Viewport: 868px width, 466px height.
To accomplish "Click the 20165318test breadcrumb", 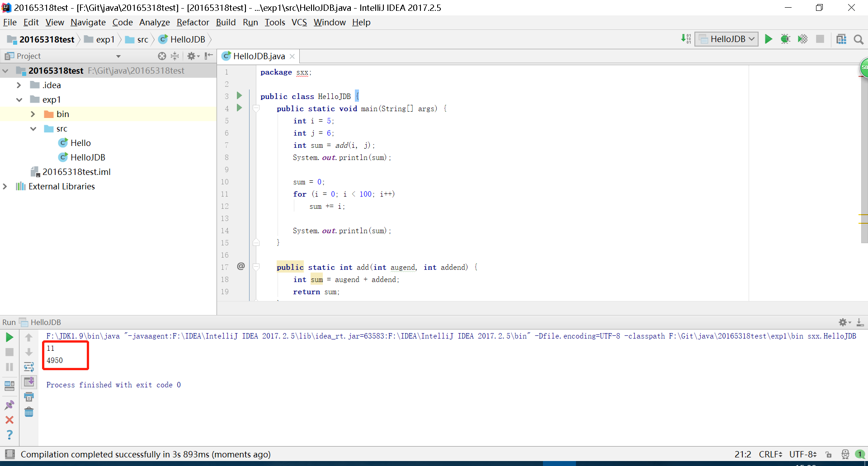I will pyautogui.click(x=41, y=40).
